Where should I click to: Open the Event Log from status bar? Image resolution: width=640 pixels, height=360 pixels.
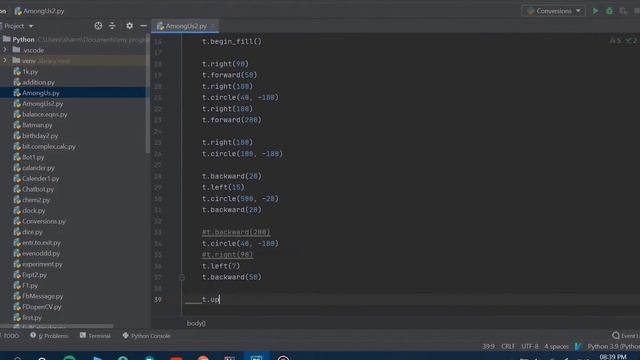point(626,336)
